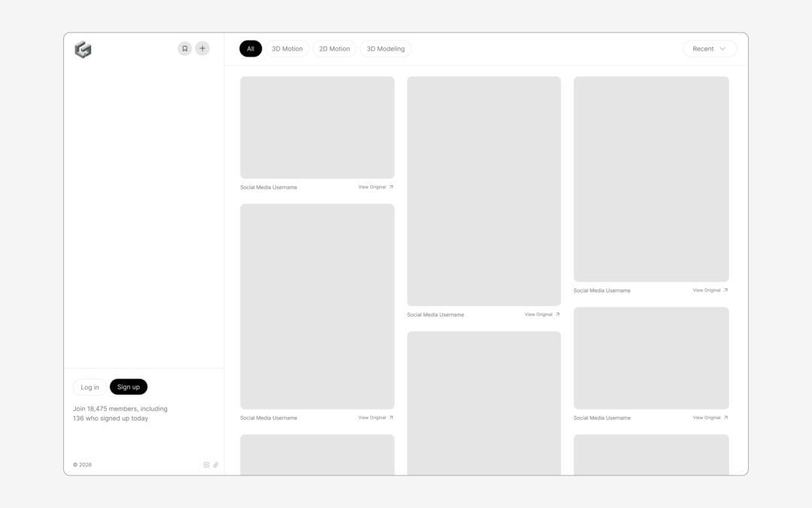
Task: Click the black Sign up button
Action: pos(129,387)
